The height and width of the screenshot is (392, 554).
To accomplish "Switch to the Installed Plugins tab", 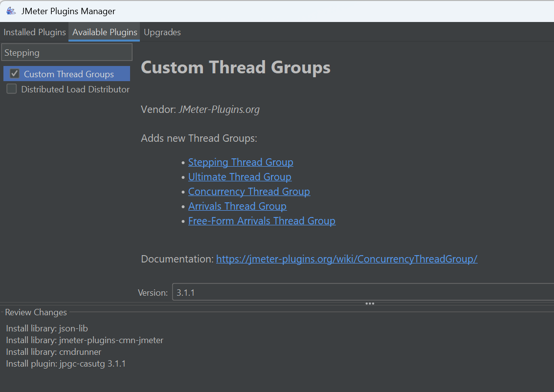I will pyautogui.click(x=35, y=32).
